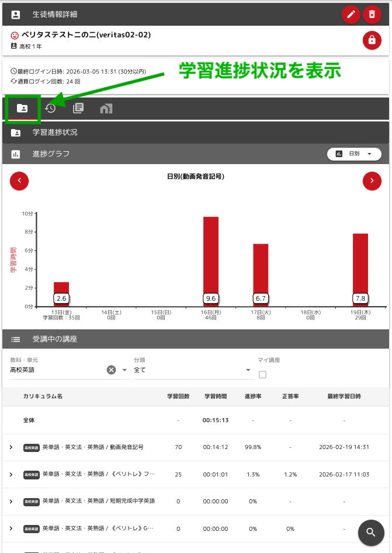Click the 高校英語 badge on 動画発音記号 row

pyautogui.click(x=32, y=447)
